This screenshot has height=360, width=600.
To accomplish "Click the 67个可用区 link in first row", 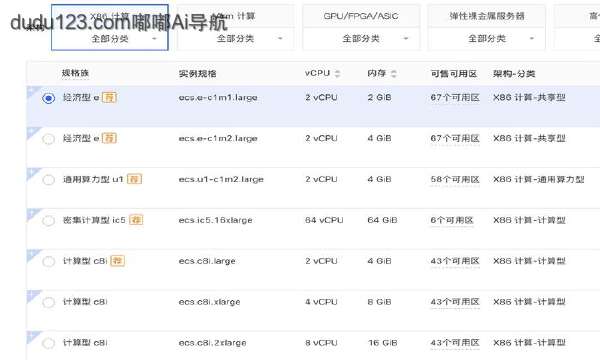I will pyautogui.click(x=455, y=98).
